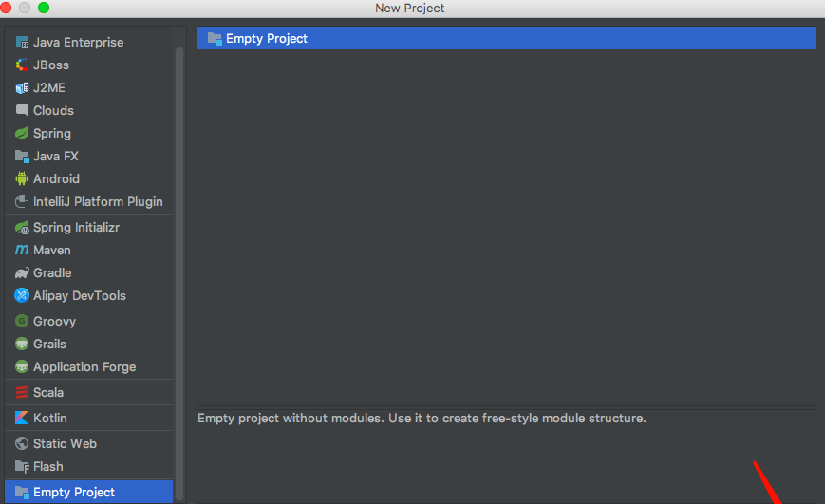Select Empty Project in the sidebar
This screenshot has width=825, height=504.
(88, 492)
